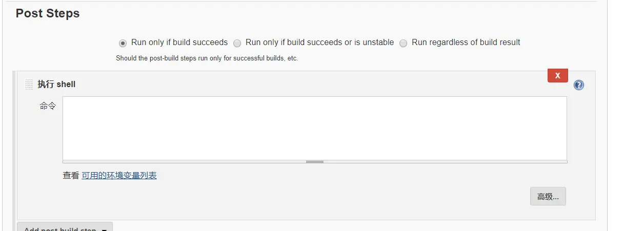The image size is (644, 231).
Task: Click the 命令 field label
Action: 48,106
